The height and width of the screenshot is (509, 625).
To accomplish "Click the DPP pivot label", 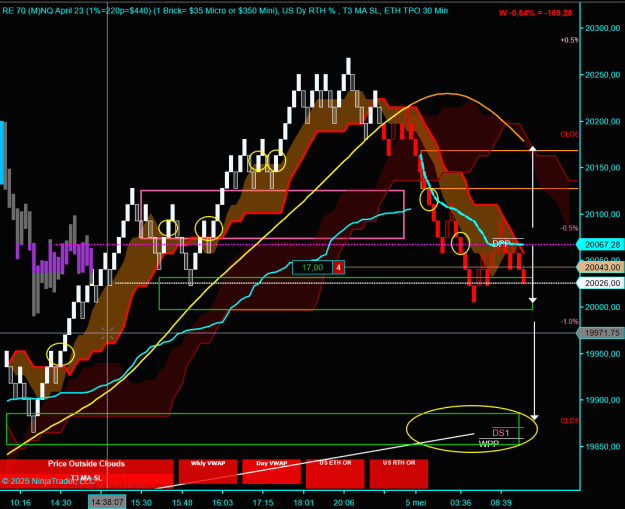I will pos(501,244).
